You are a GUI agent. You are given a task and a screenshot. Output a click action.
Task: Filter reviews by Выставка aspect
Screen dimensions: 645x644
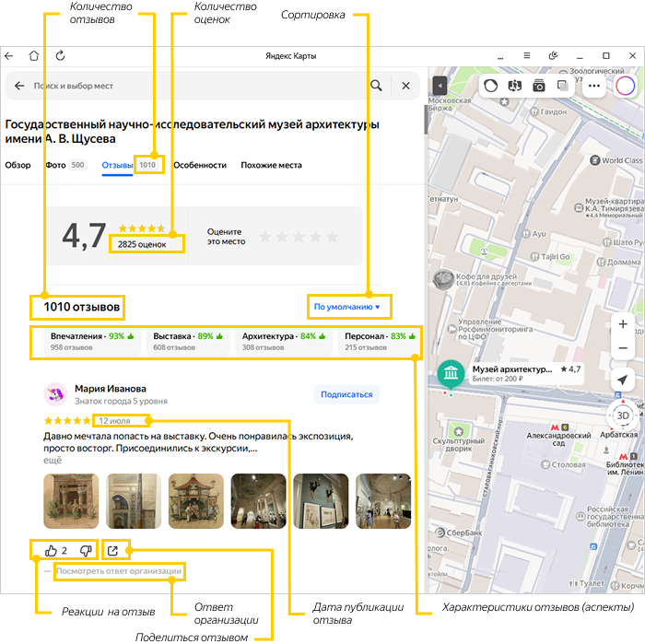188,341
